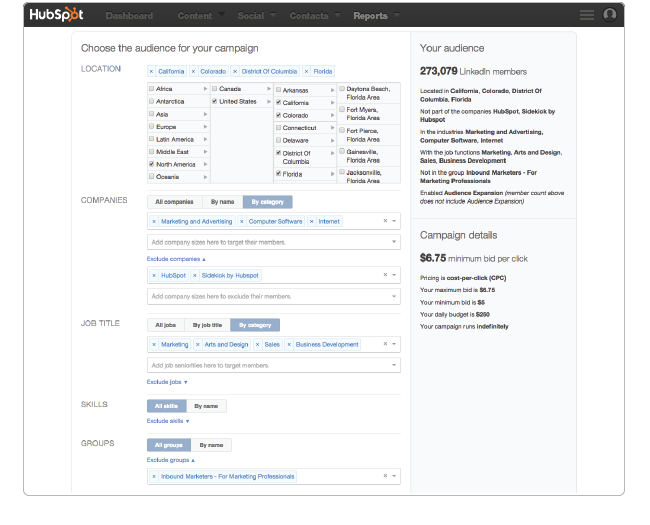Remove the Arts and Design job function tag
Image resolution: width=650 pixels, height=525 pixels.
click(198, 345)
